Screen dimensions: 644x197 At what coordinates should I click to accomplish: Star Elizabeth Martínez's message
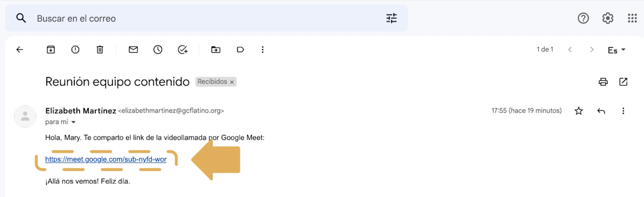click(x=579, y=111)
